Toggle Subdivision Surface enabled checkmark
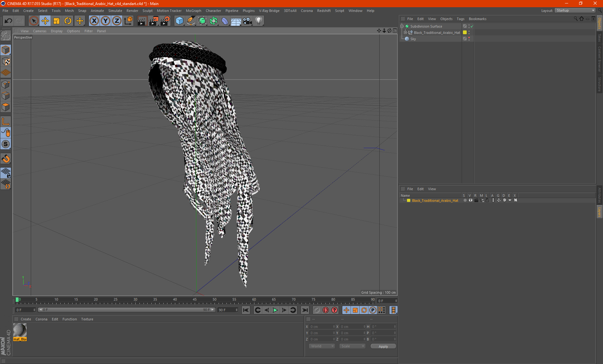603x364 pixels. 472,26
